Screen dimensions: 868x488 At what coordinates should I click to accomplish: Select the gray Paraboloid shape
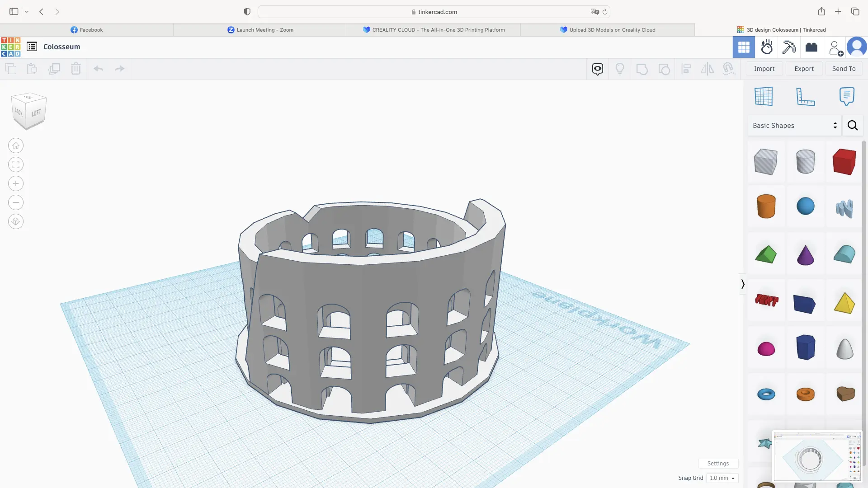coord(844,348)
